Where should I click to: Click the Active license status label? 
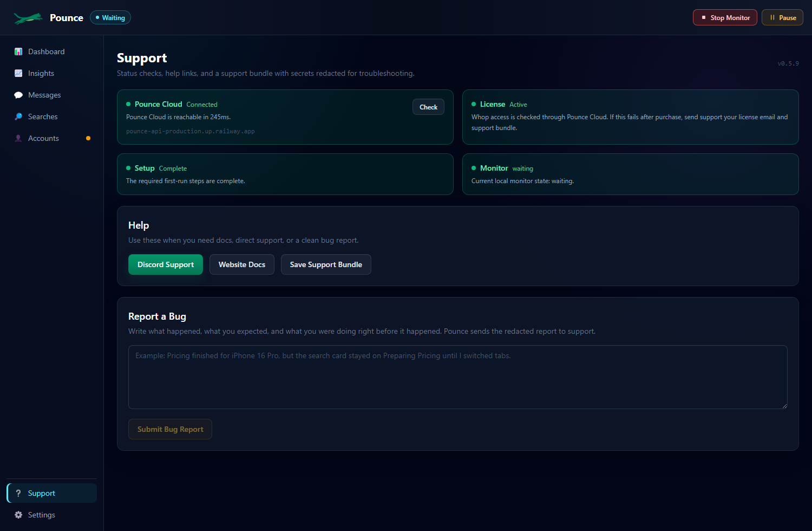[518, 105]
